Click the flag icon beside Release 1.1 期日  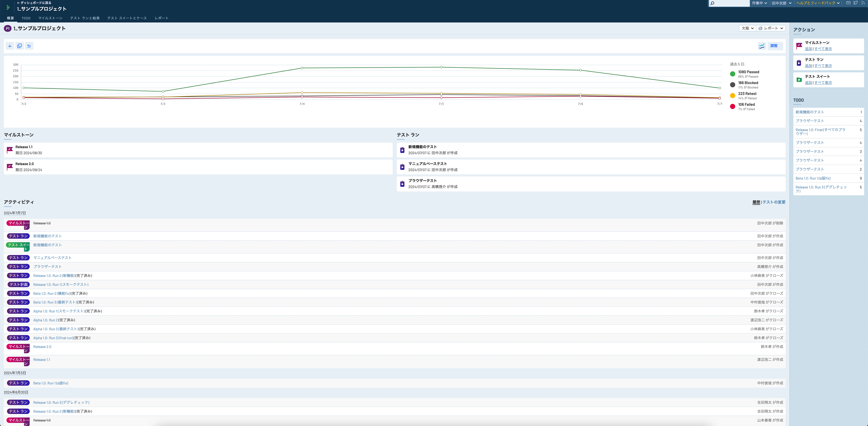10,150
